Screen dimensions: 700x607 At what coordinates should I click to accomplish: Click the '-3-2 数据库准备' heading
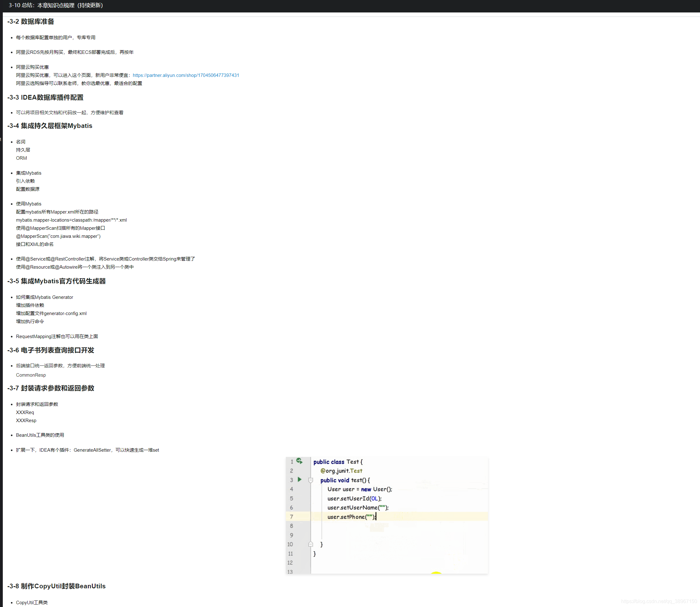pos(31,22)
